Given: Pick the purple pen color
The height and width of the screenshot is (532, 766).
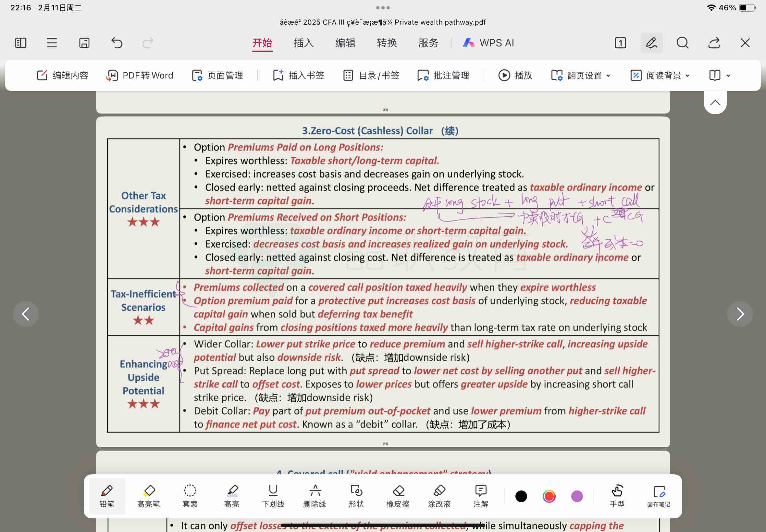Looking at the screenshot, I should [577, 496].
